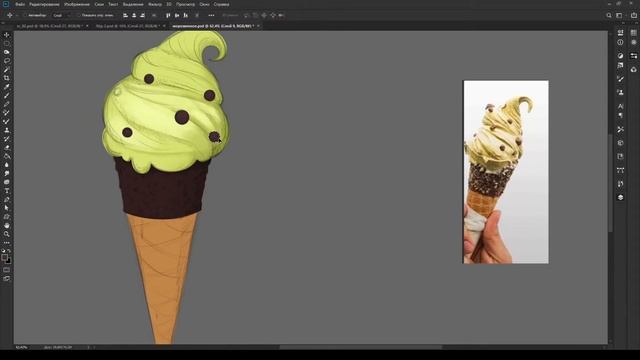
Task: Select the Type tool
Action: [7, 191]
